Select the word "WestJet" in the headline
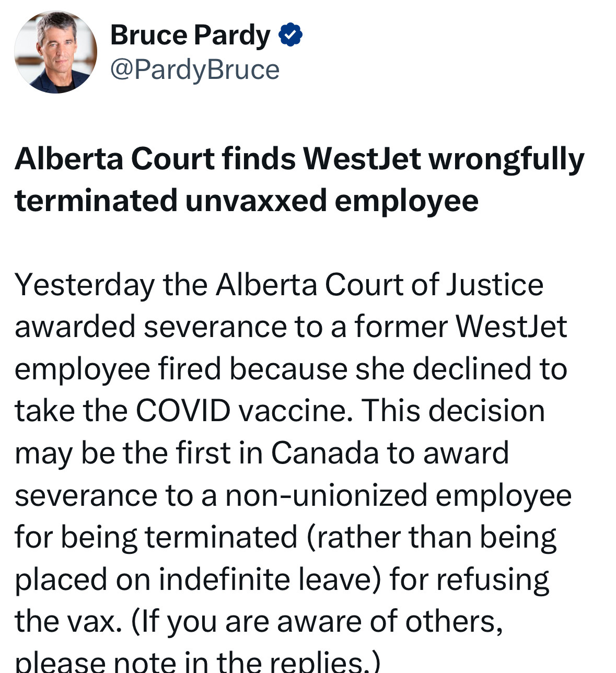The width and height of the screenshot is (616, 673). pos(362,158)
